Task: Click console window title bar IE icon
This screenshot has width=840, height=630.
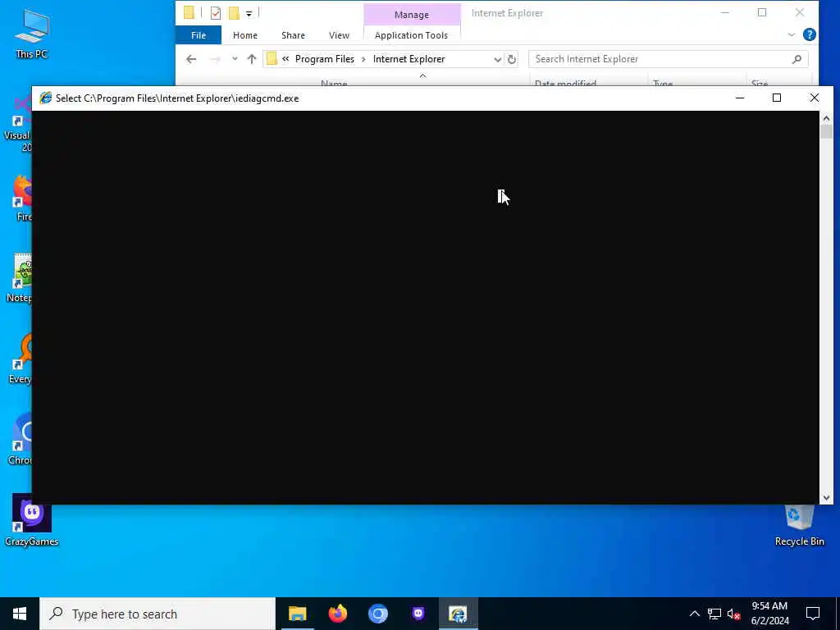Action: coord(46,98)
